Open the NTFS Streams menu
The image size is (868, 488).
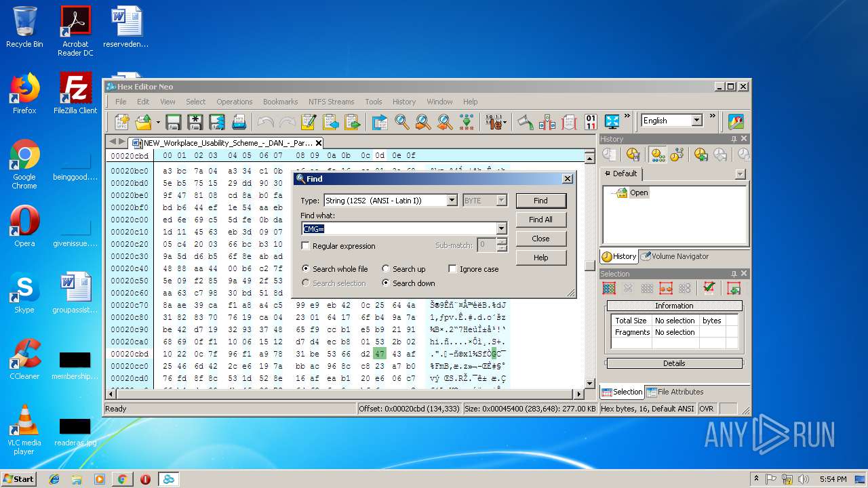click(332, 102)
